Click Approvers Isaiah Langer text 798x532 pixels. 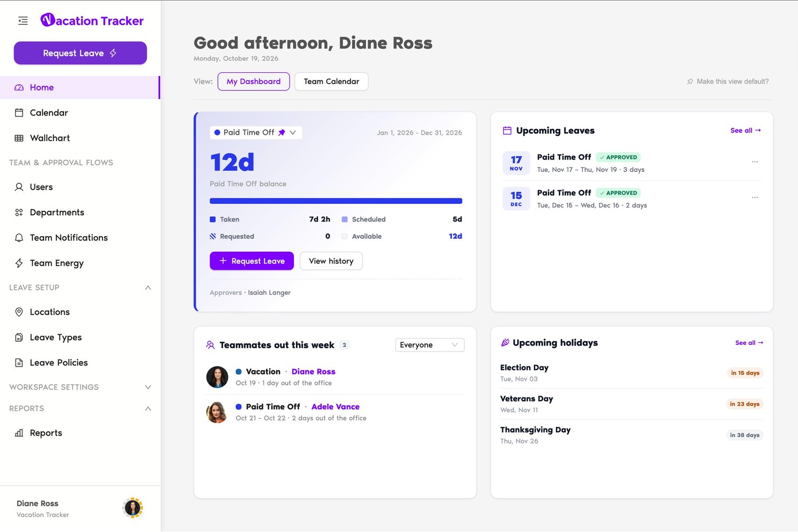point(250,293)
